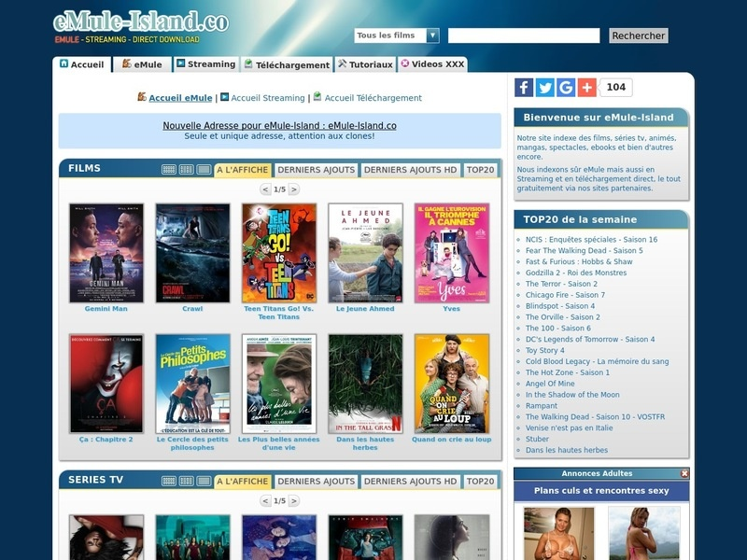Choose the large view icon in Films

tap(204, 170)
